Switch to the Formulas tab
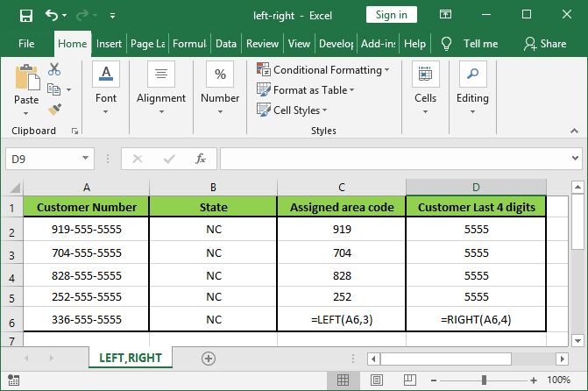The image size is (588, 391). pos(189,44)
